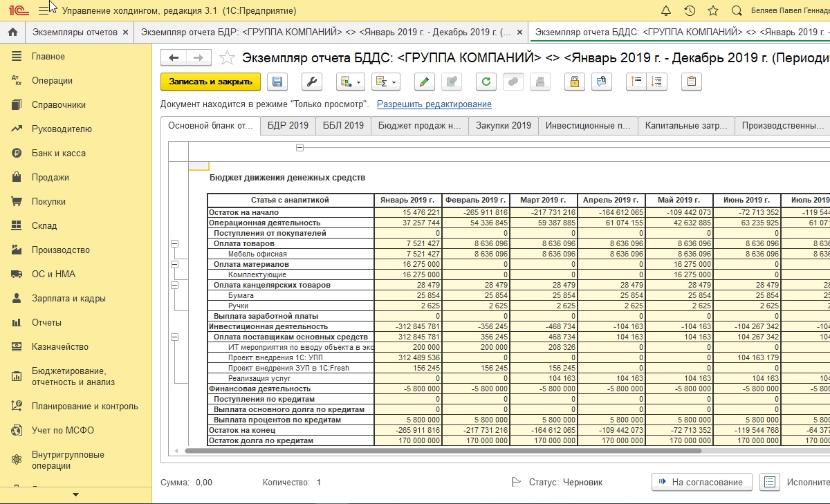Click the Записать и закрыть button
This screenshot has width=830, height=504.
coord(210,82)
